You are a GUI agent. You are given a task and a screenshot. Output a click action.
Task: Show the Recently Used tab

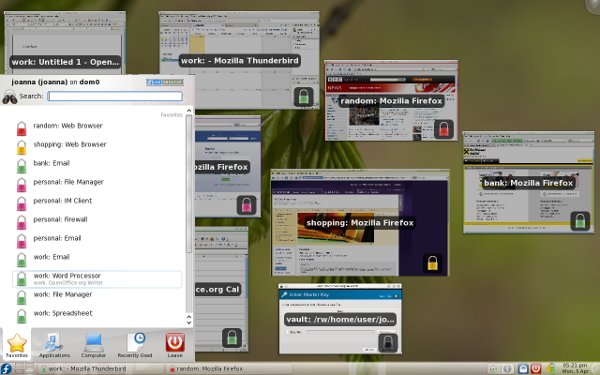135,344
